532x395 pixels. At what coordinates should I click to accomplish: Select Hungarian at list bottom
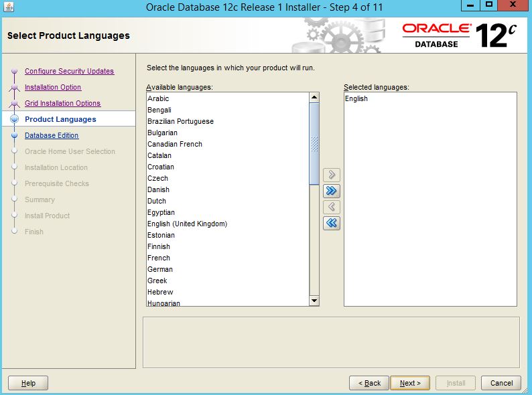tap(228, 303)
